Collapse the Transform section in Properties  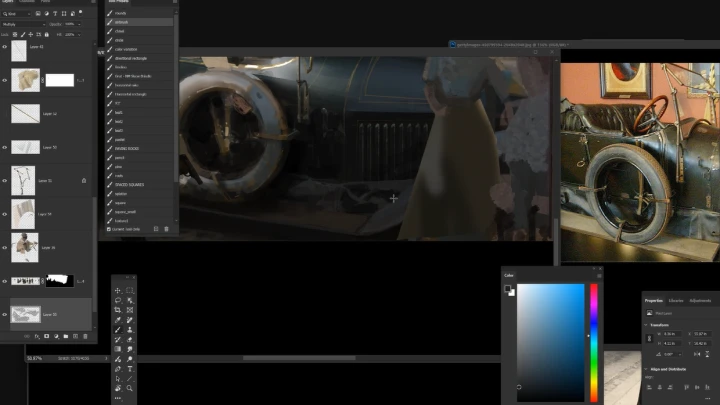coord(647,323)
